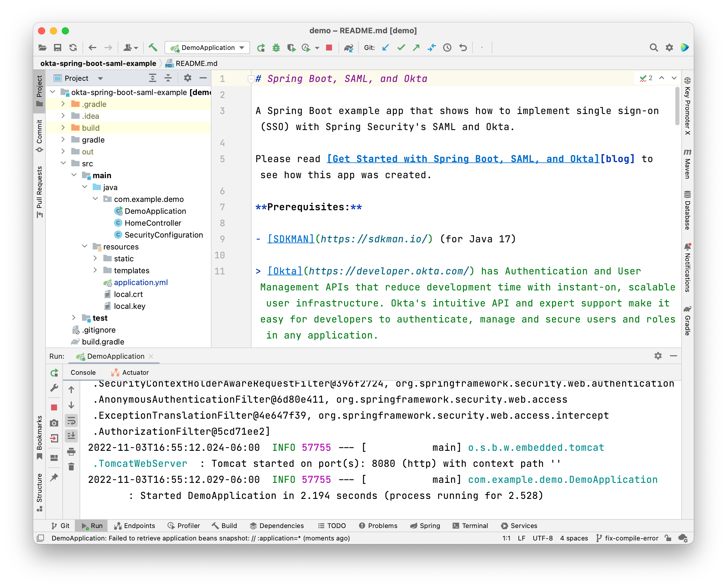Collapse the resources folder

[85, 246]
